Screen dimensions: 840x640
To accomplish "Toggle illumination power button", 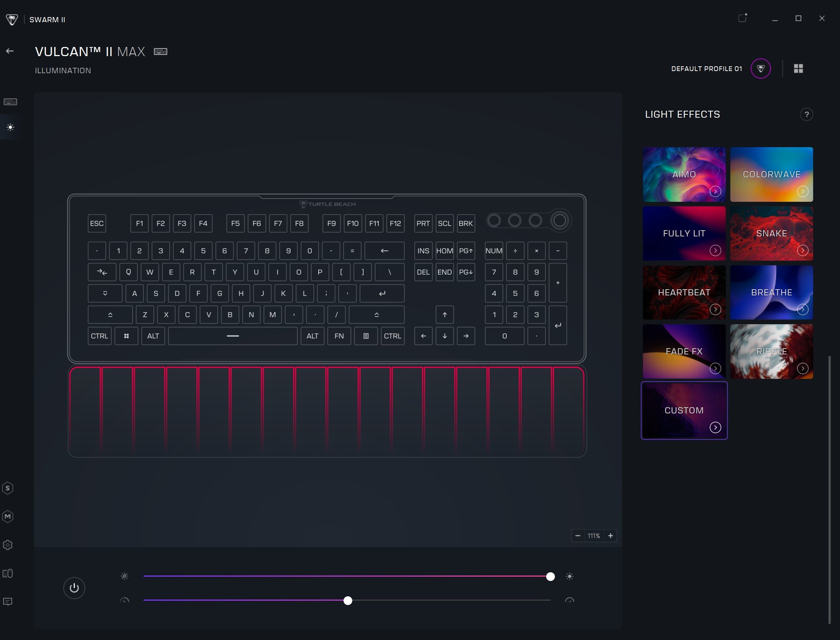I will [x=74, y=588].
